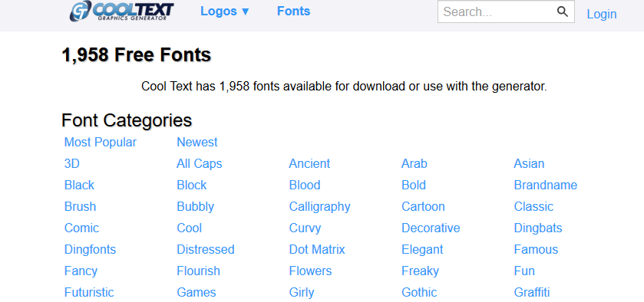Click the Cool Text logo
Image resolution: width=644 pixels, height=302 pixels.
click(121, 11)
